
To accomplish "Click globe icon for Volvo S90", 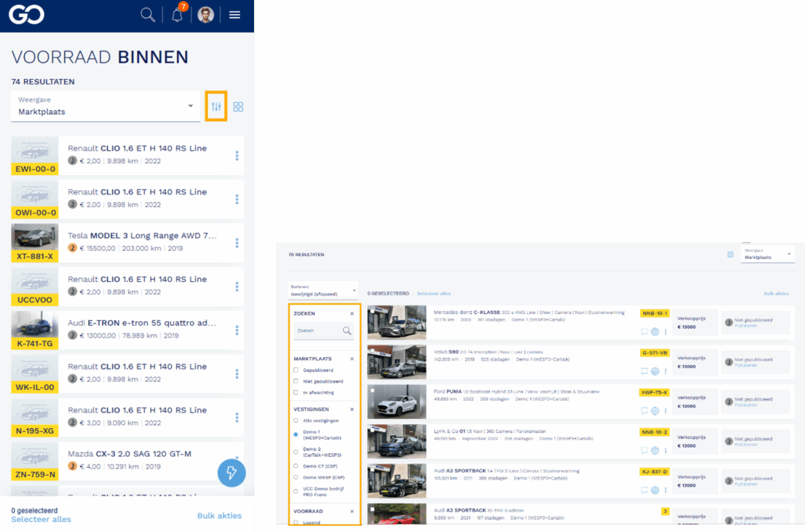I will [x=655, y=371].
